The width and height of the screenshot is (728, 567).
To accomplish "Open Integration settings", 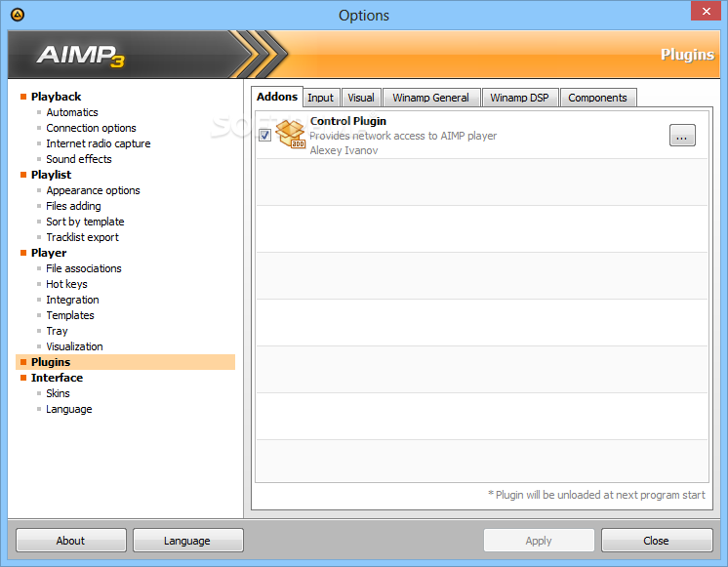I will click(x=73, y=300).
